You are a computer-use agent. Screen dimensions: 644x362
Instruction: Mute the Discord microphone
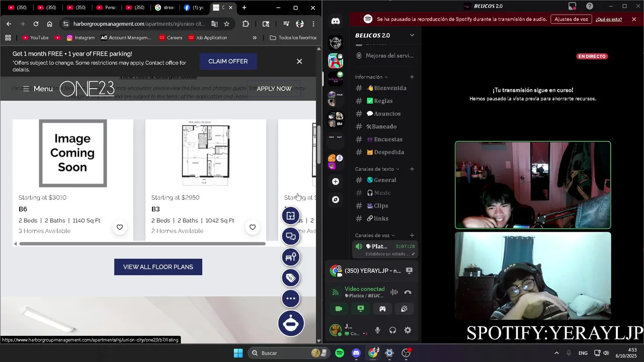pyautogui.click(x=377, y=330)
